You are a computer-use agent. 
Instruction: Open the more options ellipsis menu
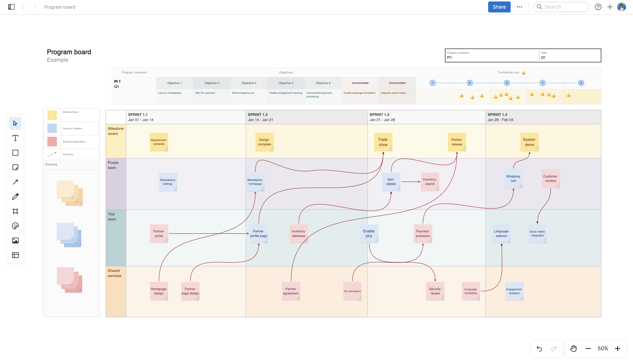pyautogui.click(x=519, y=7)
